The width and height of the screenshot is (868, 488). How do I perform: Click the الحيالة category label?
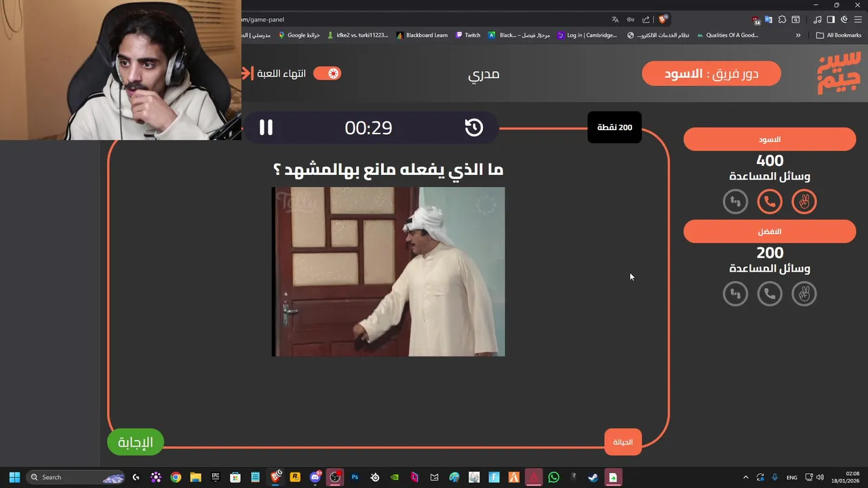click(623, 442)
